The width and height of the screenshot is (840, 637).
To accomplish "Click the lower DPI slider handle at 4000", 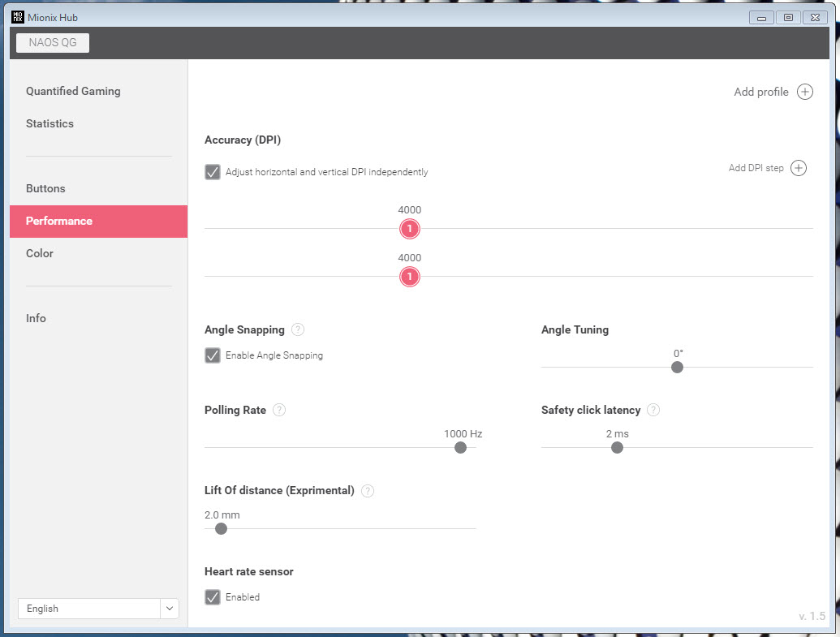I will [x=410, y=277].
